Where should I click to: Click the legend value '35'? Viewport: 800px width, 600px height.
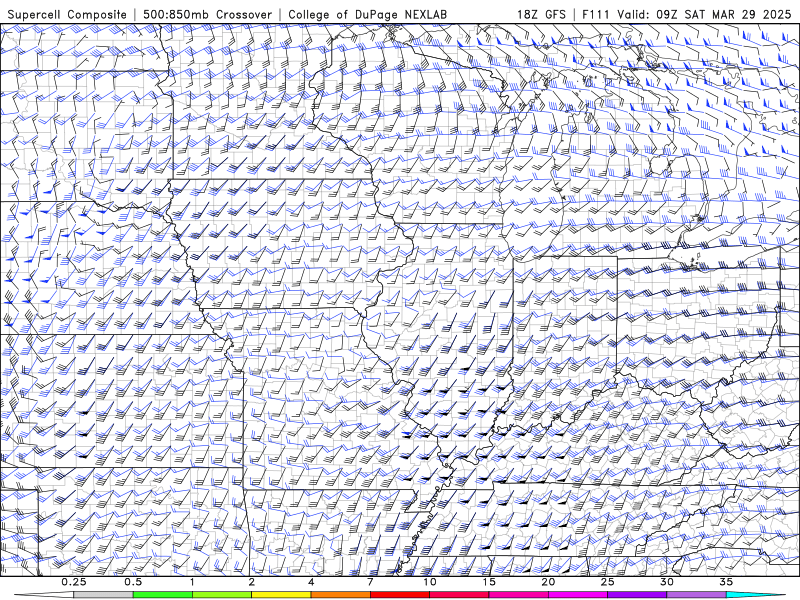point(726,582)
